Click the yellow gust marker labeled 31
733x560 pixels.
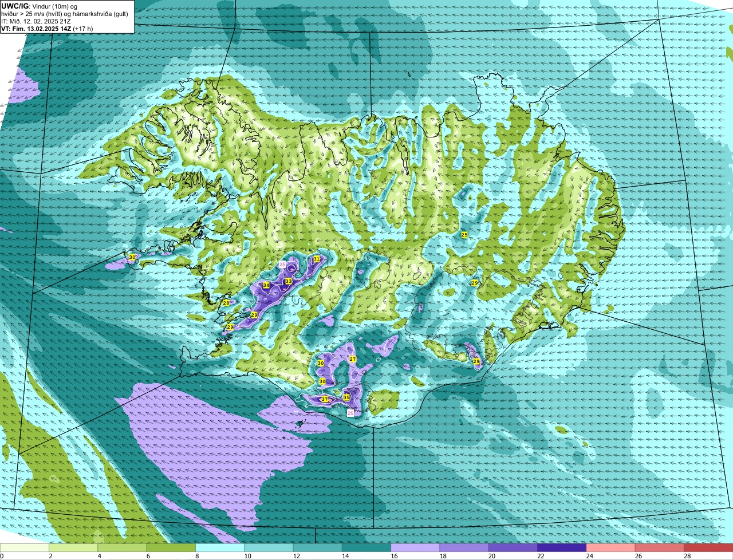(317, 259)
